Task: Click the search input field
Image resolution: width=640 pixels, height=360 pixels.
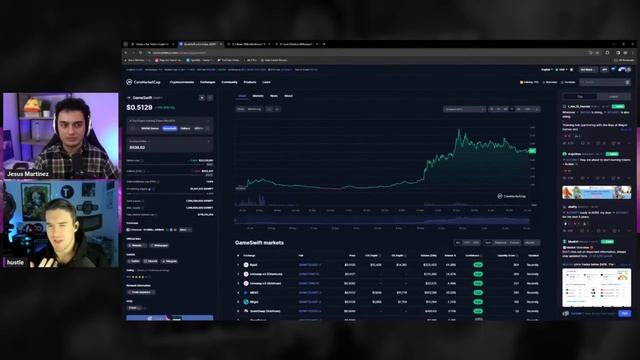Action: click(x=604, y=82)
